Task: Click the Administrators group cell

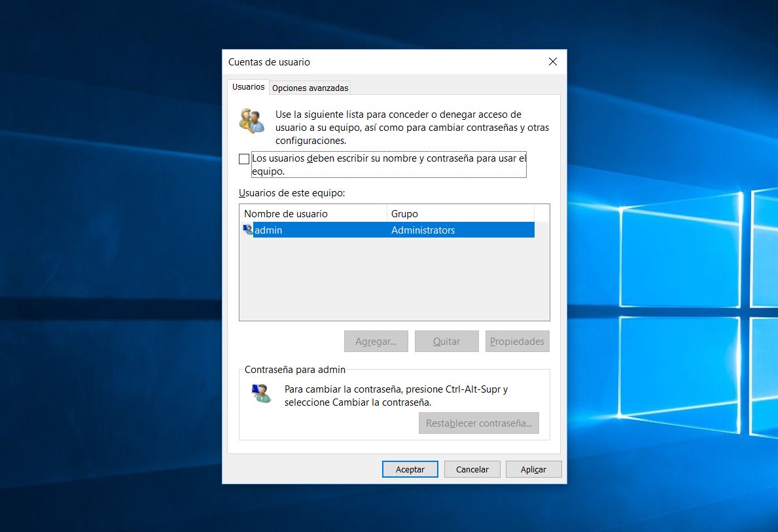Action: click(423, 230)
